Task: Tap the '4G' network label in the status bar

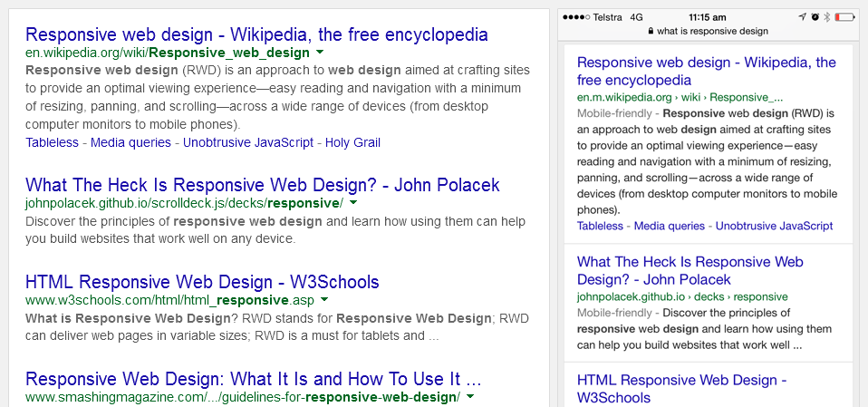Action: click(637, 17)
